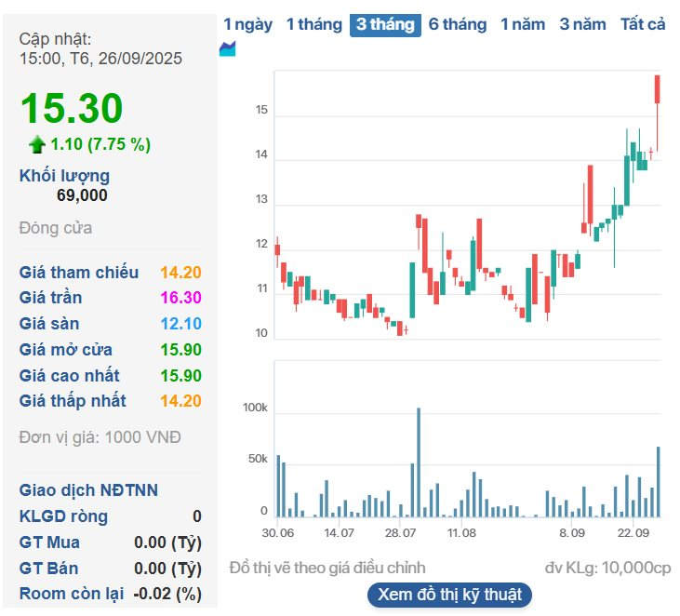680x616 pixels.
Task: Click the Giá tham chiếu label
Action: coord(79,272)
